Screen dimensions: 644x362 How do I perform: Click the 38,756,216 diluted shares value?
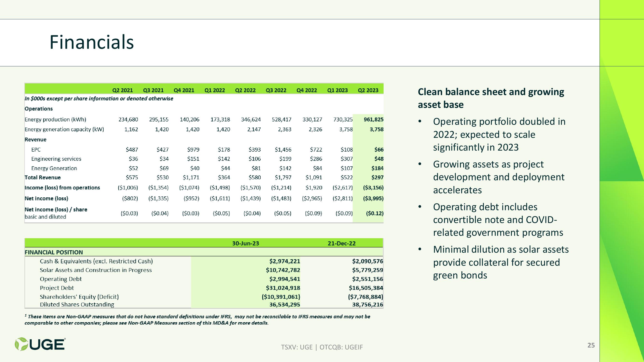[367, 305]
